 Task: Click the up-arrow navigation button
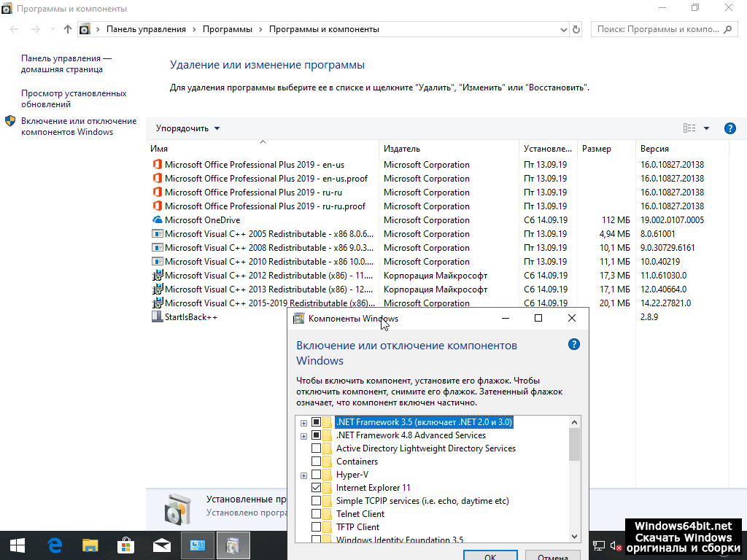[68, 29]
